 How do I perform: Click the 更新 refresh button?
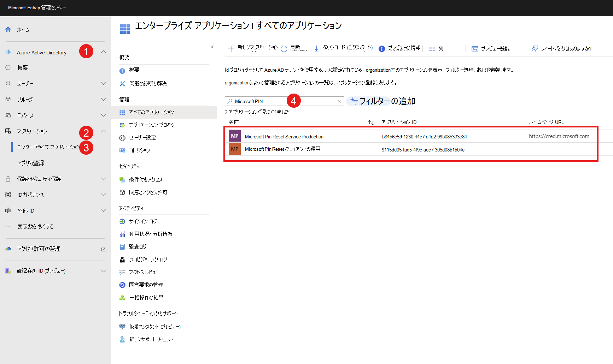pos(294,48)
